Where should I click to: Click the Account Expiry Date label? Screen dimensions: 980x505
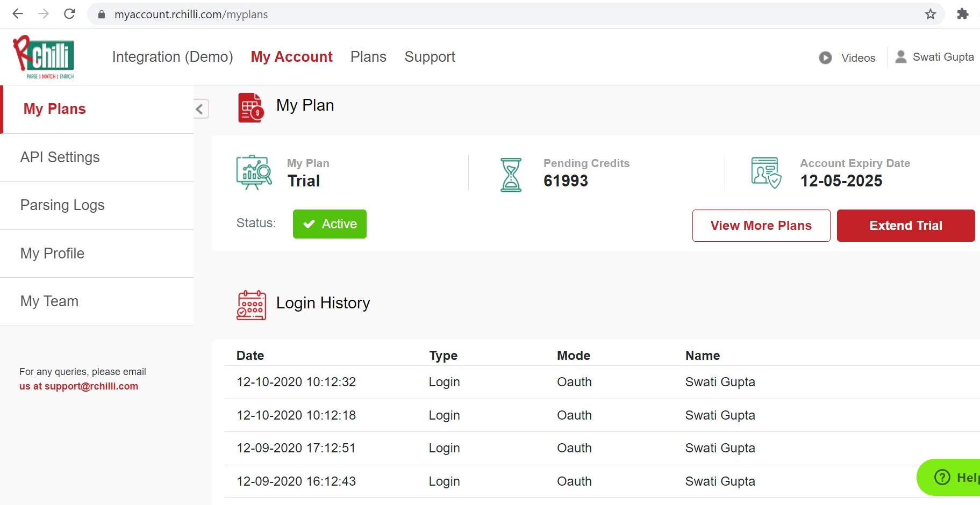coord(855,163)
